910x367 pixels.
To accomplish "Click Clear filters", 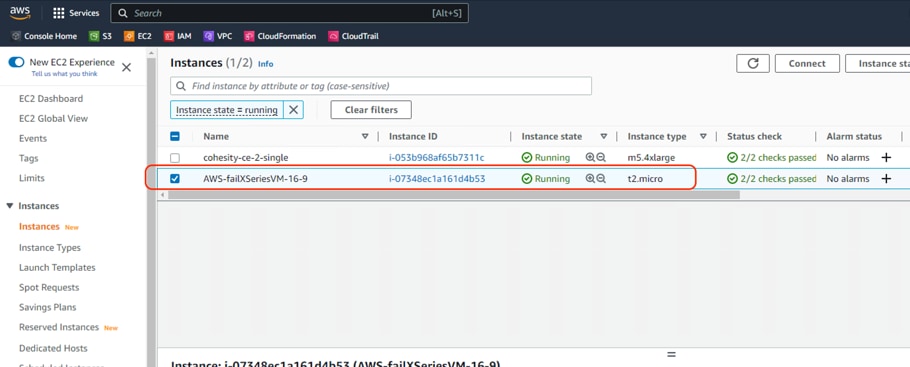I will point(371,110).
